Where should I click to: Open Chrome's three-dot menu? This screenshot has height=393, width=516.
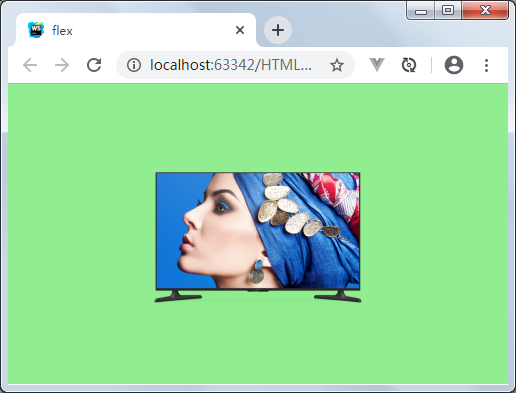click(486, 65)
